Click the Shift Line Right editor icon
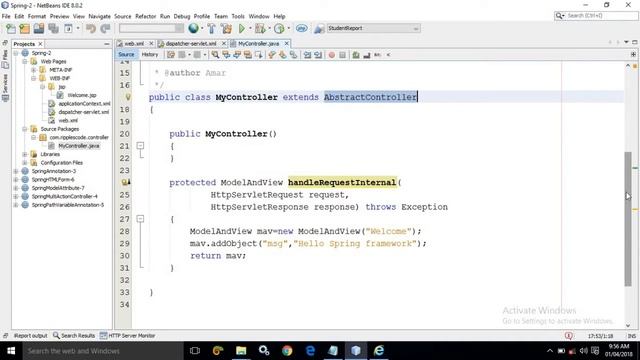Image resolution: width=640 pixels, height=360 pixels. click(318, 55)
